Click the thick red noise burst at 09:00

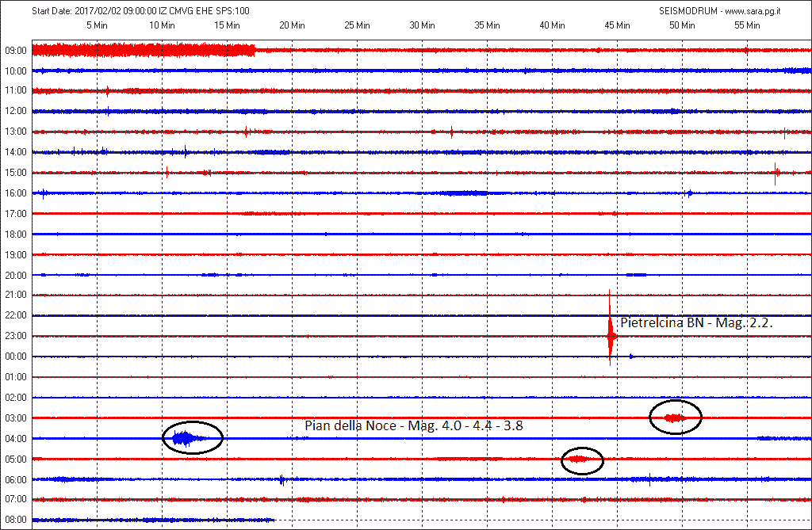tap(144, 50)
